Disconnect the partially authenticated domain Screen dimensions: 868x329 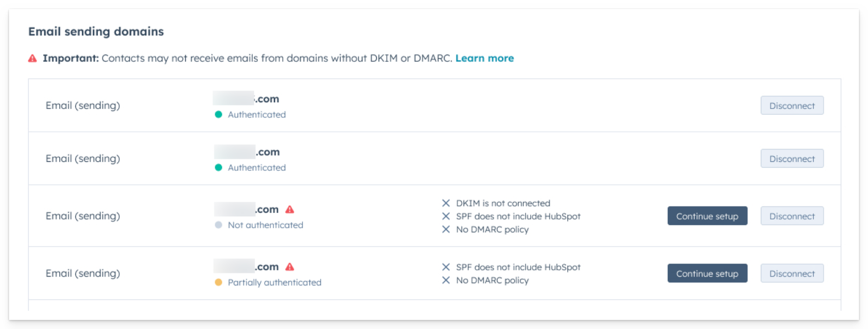pyautogui.click(x=792, y=273)
